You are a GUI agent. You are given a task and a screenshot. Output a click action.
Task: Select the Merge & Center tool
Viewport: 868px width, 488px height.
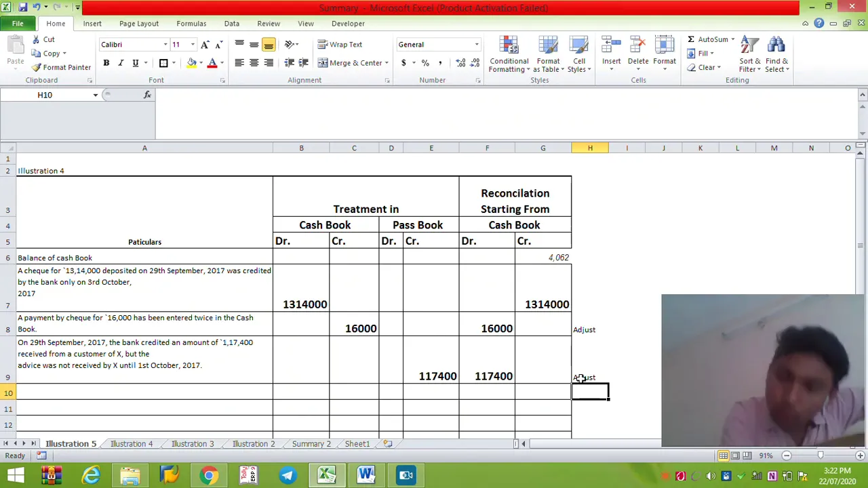coord(351,63)
